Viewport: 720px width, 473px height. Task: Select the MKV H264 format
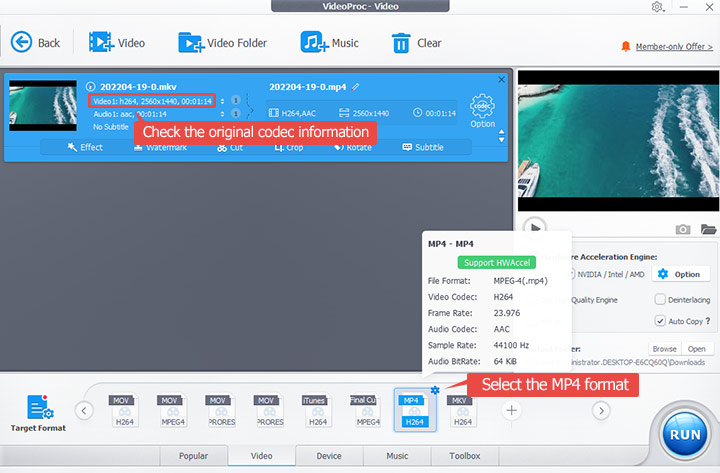coord(462,411)
